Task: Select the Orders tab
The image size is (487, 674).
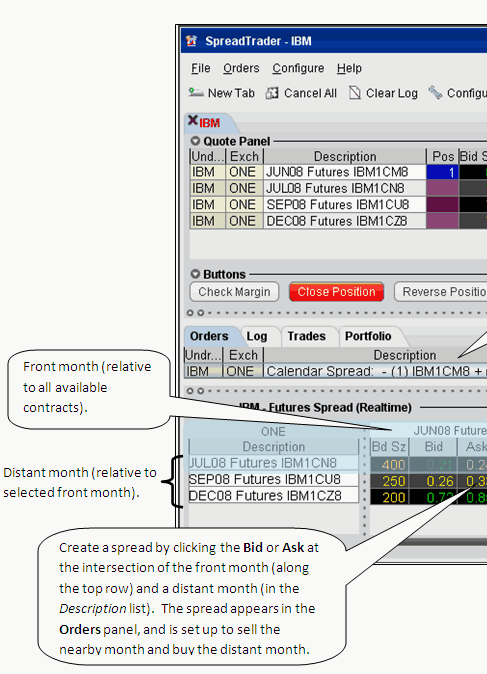Action: (x=209, y=336)
